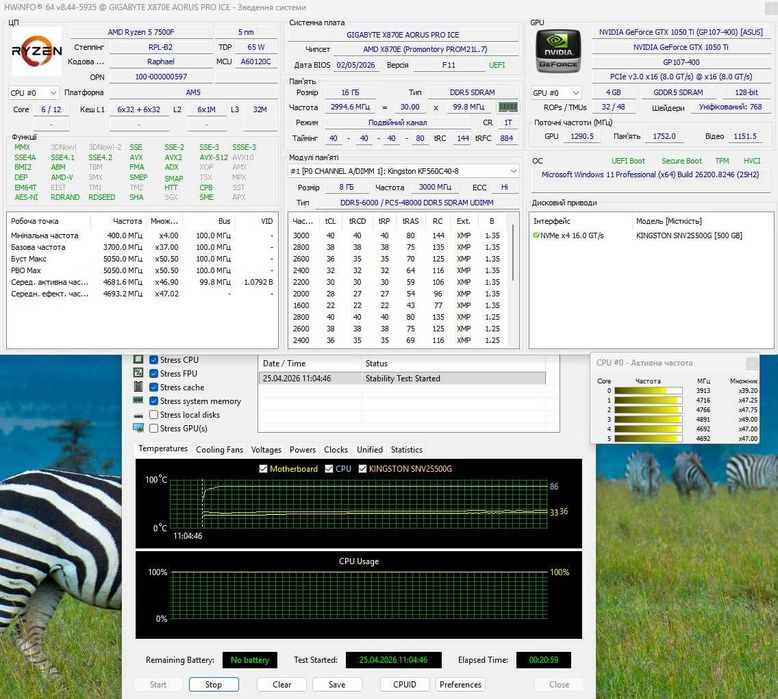
Task: Click the Microsoft Windows 11 Professional OS text
Action: [650, 175]
